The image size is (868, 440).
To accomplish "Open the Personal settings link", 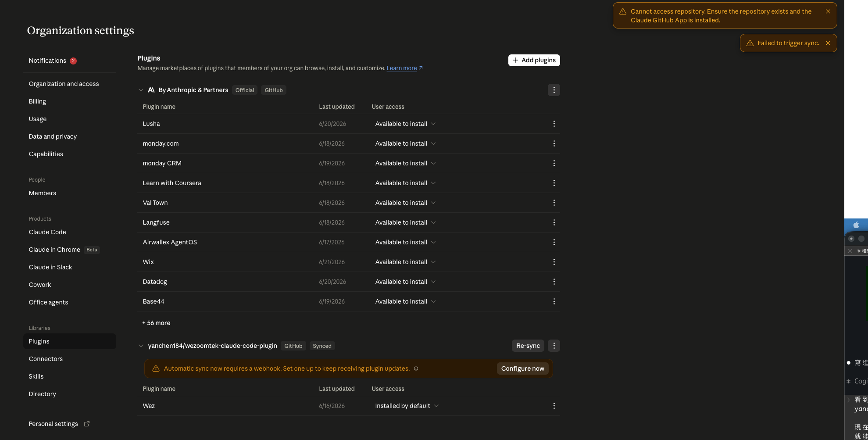I will coord(54,424).
